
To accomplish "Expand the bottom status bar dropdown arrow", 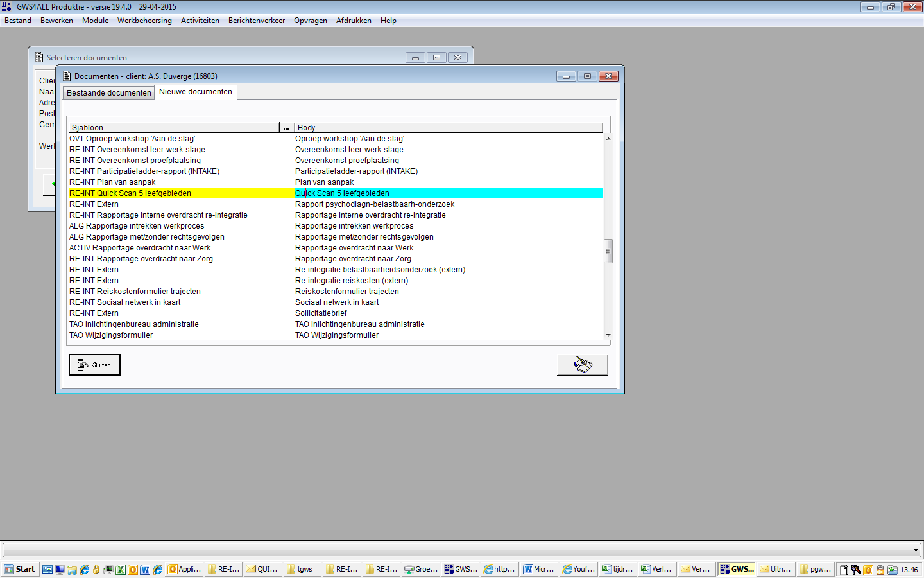I will click(916, 550).
